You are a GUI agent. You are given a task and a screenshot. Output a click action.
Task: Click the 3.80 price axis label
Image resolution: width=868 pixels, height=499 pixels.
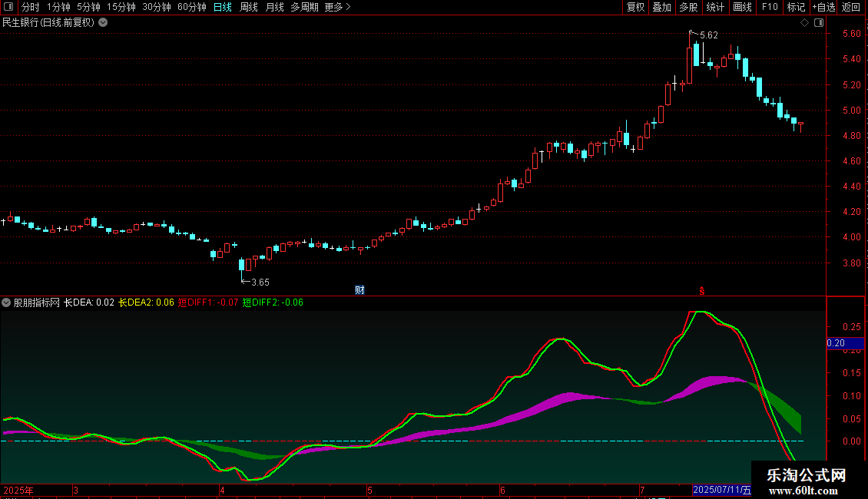pos(852,263)
